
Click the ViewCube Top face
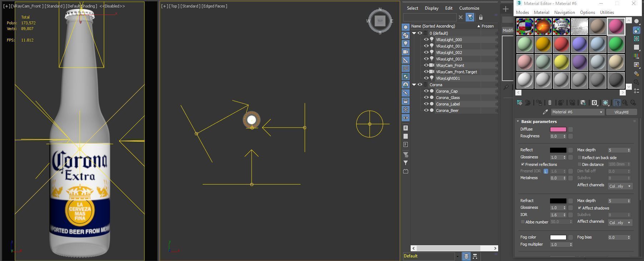[x=380, y=21]
